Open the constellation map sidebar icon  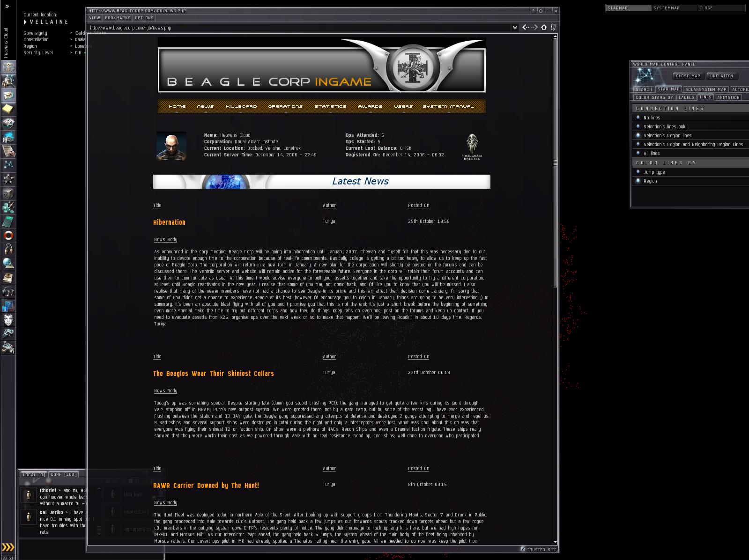click(x=8, y=165)
